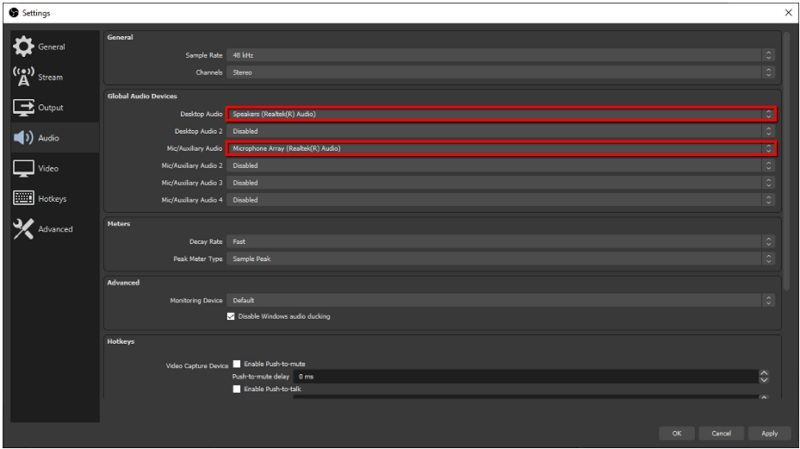This screenshot has height=449, width=800.
Task: Click the Hotkeys section heading
Action: (120, 341)
